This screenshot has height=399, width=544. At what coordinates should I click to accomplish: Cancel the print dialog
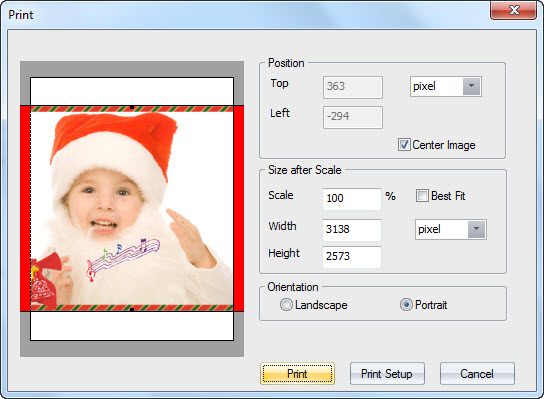coord(477,373)
